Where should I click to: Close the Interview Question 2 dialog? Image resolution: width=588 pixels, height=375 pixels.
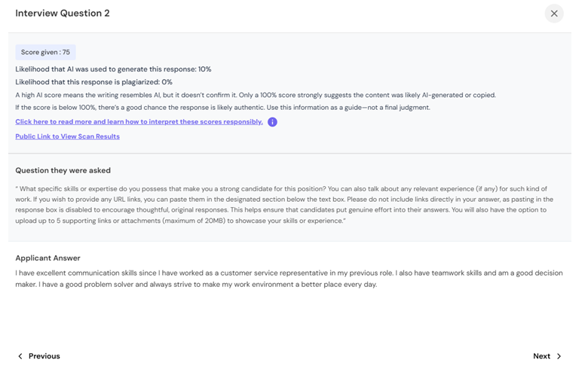click(554, 14)
